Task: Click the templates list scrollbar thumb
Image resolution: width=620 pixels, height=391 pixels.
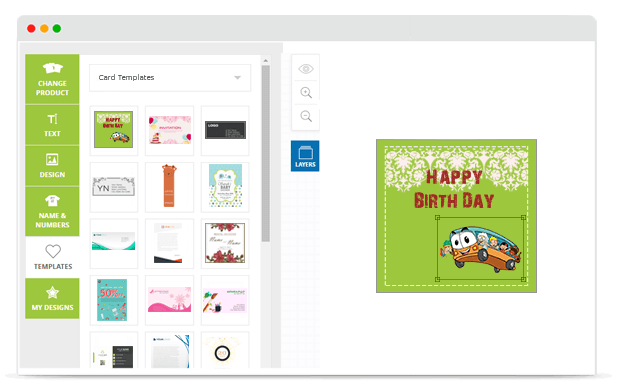Action: tap(266, 153)
